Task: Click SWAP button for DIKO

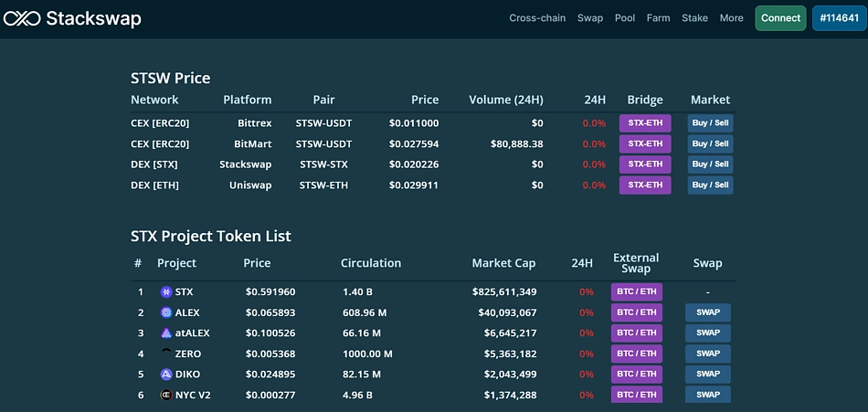Action: [707, 375]
